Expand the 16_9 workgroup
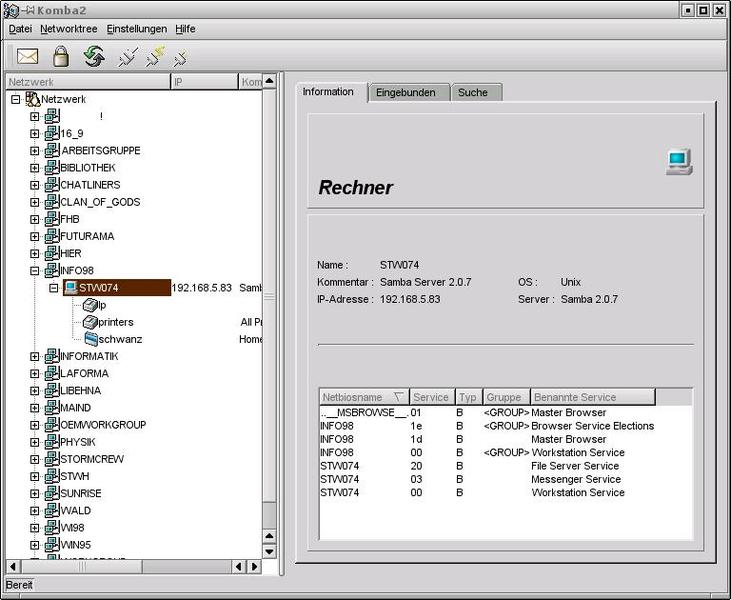This screenshot has width=731, height=600. [x=34, y=133]
